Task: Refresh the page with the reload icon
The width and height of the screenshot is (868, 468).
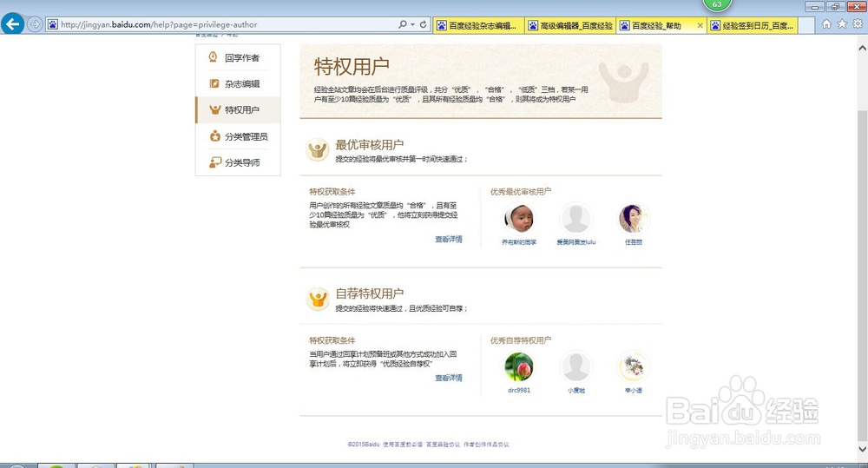Action: (x=424, y=24)
